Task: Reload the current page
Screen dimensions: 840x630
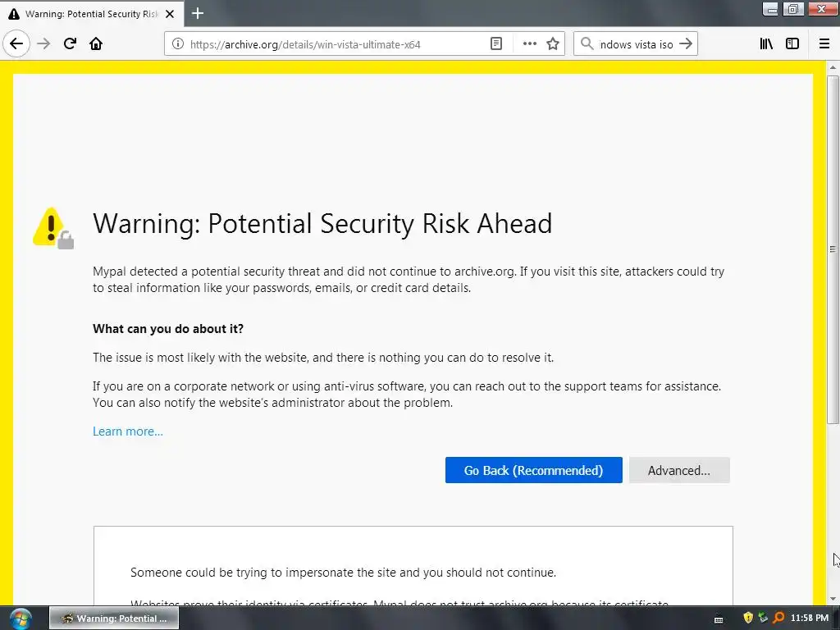Action: tap(70, 43)
